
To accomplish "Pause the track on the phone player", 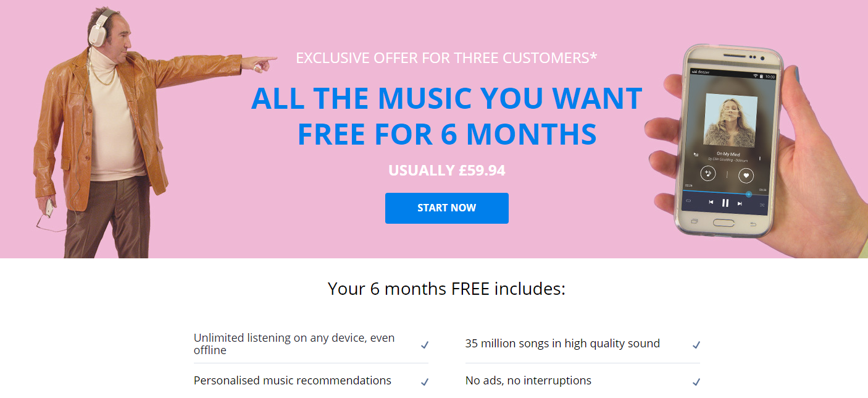I will tap(725, 203).
